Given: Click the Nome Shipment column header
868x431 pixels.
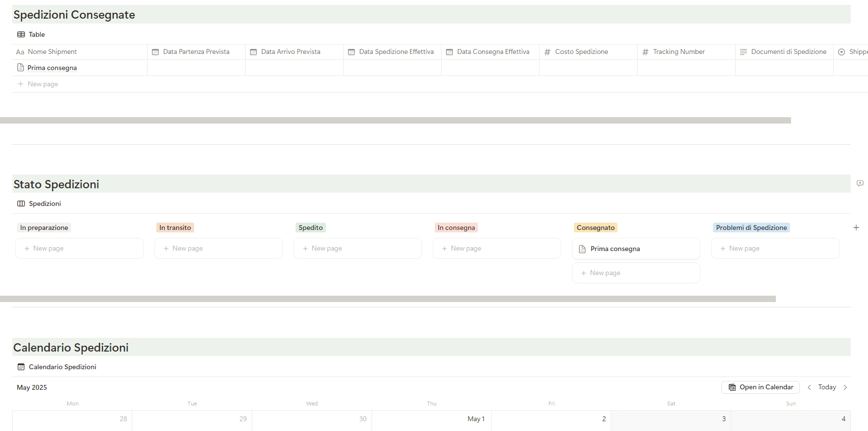Looking at the screenshot, I should click(x=80, y=52).
